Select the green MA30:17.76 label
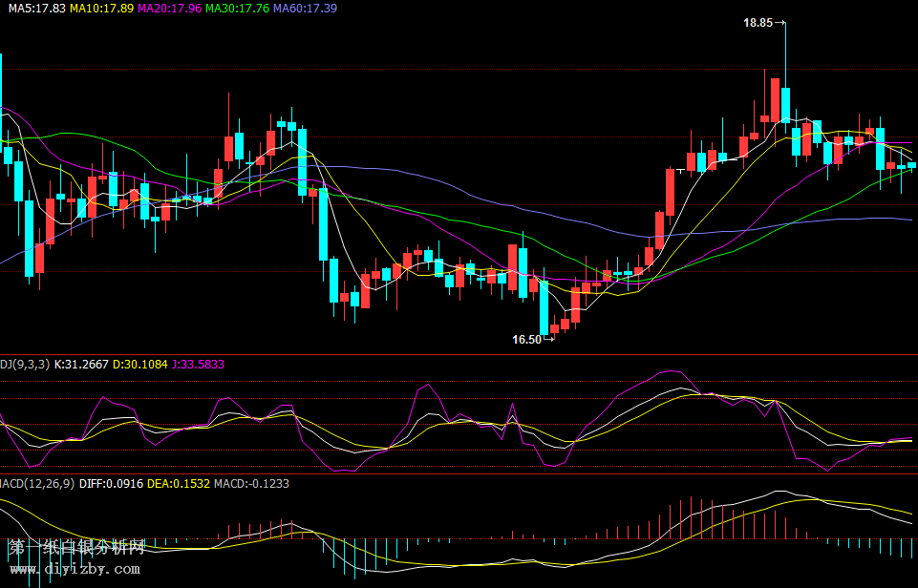This screenshot has height=588, width=918. click(237, 8)
